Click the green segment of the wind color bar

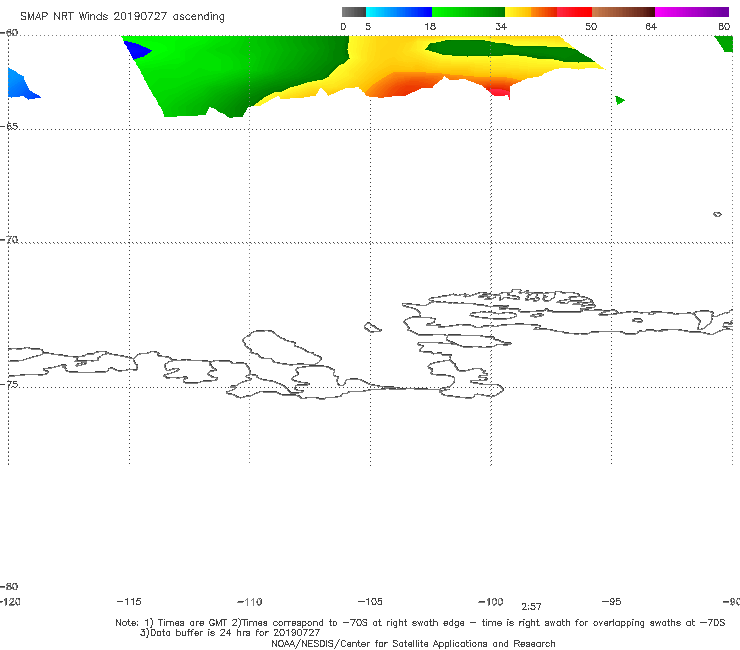pos(468,12)
